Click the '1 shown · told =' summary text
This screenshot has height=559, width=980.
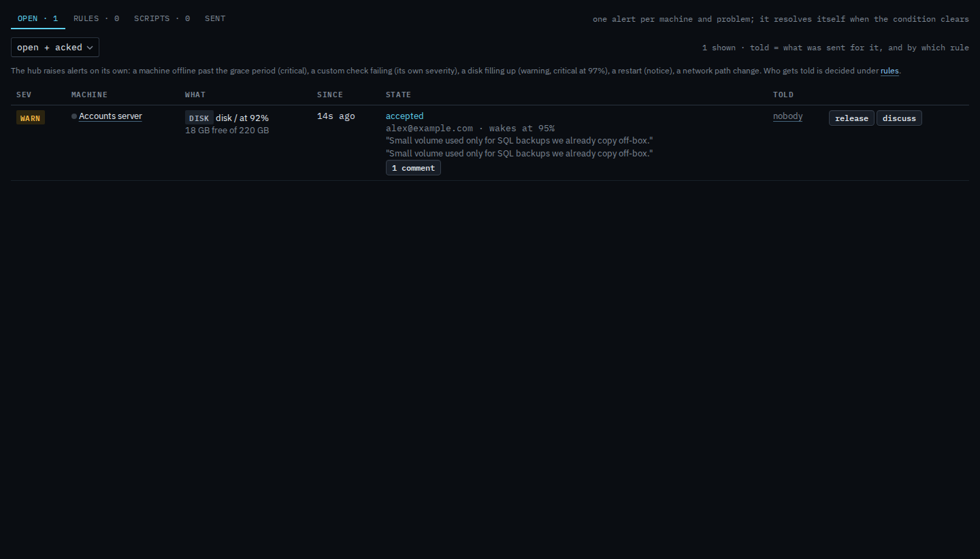pos(836,48)
